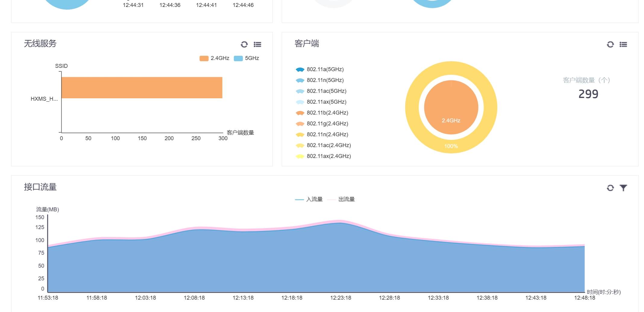Toggle 802.11a(5GHz) legend entry
This screenshot has height=312, width=644.
pyautogui.click(x=320, y=69)
